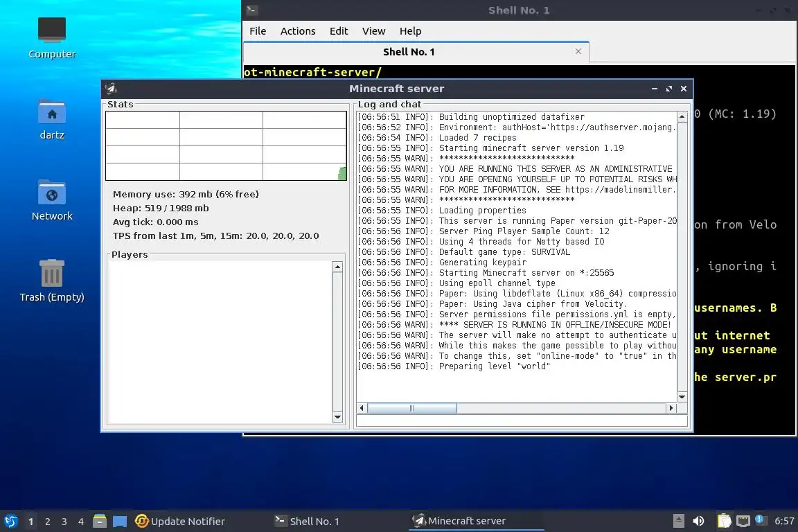Screen dimensions: 798x532
Task: Open the blue exclamation notification tray icon
Action: pos(760,520)
